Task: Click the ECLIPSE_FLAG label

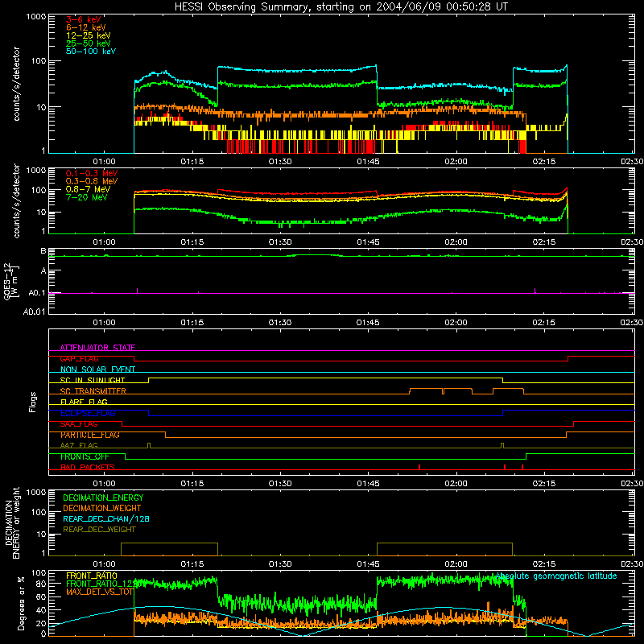Action: coord(88,413)
